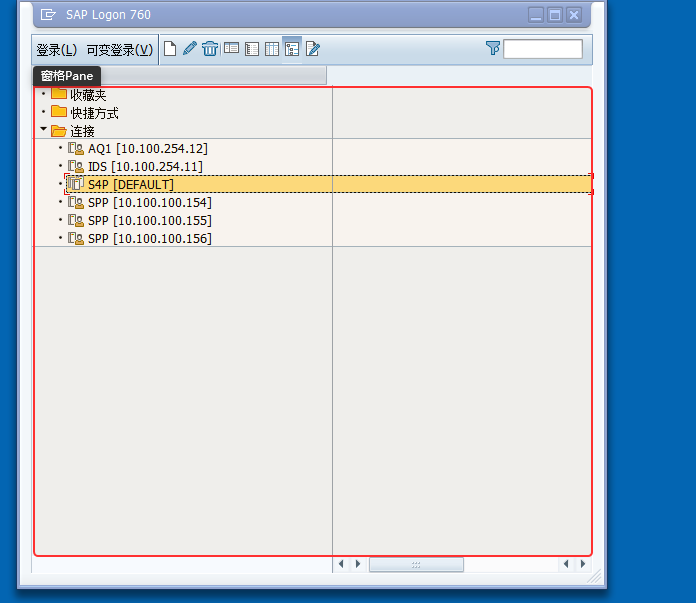The width and height of the screenshot is (696, 603).
Task: Select IDS [10.100.254.11] connection
Action: [145, 167]
